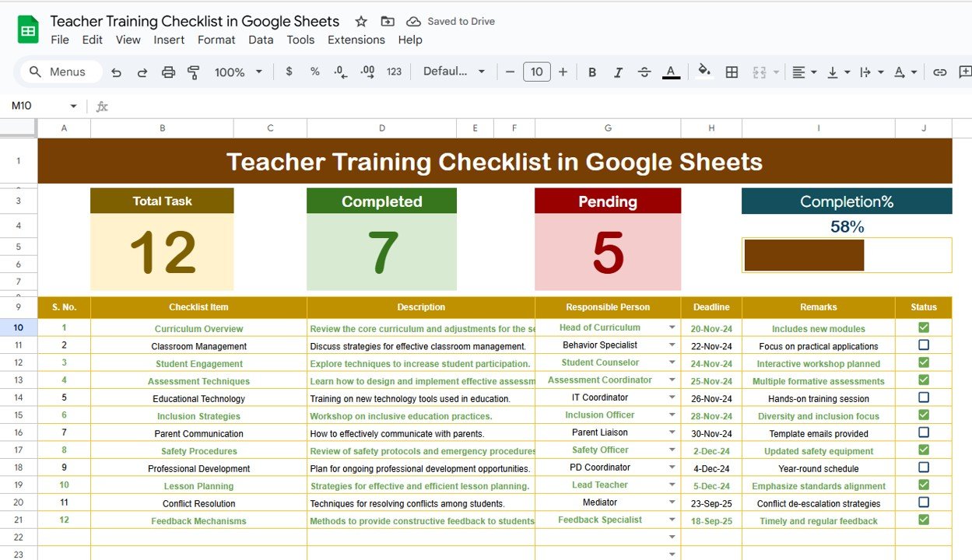Click the Menus search box
The width and height of the screenshot is (972, 560).
pyautogui.click(x=61, y=72)
